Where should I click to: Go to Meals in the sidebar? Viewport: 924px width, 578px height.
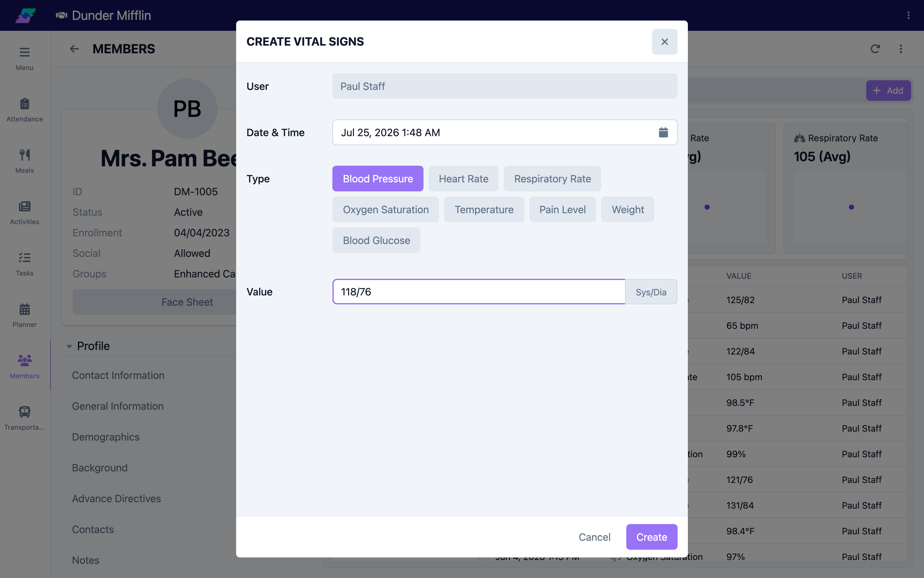click(x=24, y=161)
